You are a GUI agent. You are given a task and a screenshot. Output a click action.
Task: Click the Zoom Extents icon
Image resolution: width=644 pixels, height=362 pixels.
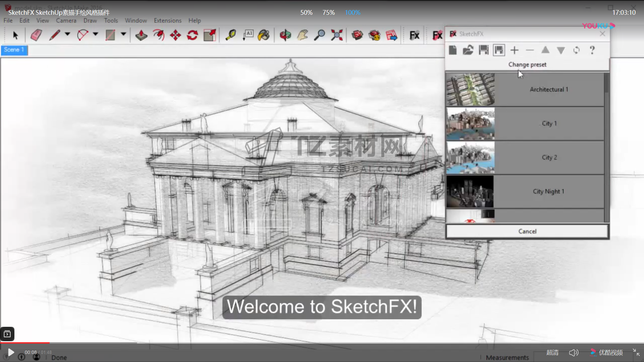tap(337, 35)
